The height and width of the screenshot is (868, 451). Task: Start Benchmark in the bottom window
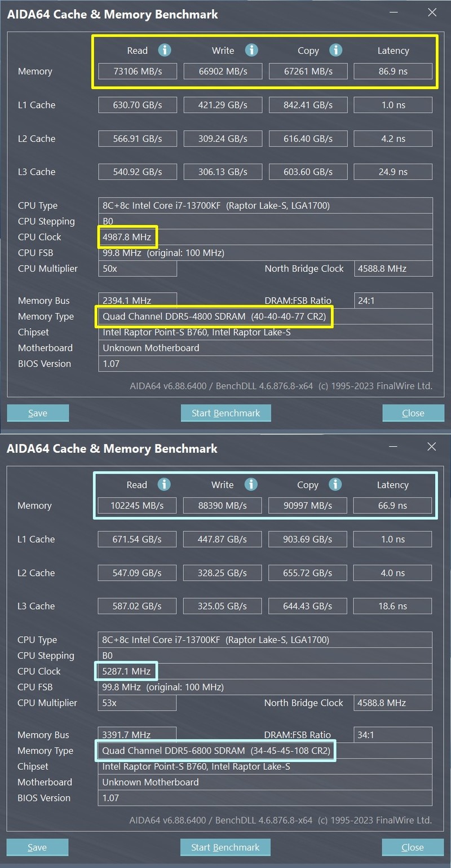coord(225,847)
